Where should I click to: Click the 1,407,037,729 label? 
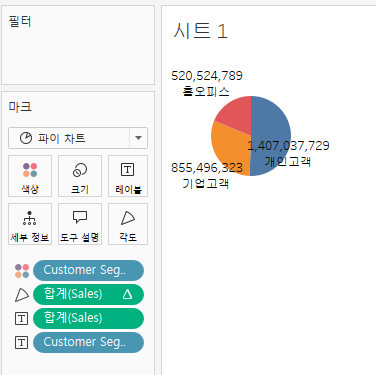pos(289,146)
